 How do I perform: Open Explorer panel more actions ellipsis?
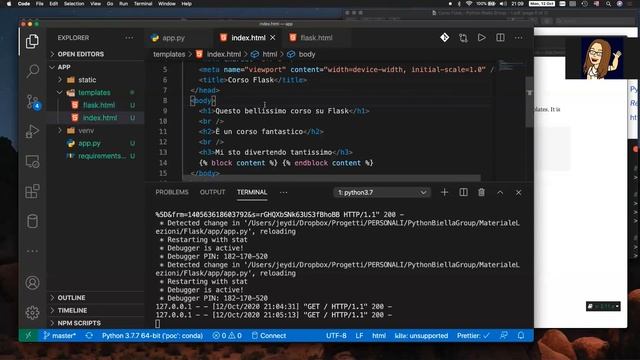click(129, 38)
